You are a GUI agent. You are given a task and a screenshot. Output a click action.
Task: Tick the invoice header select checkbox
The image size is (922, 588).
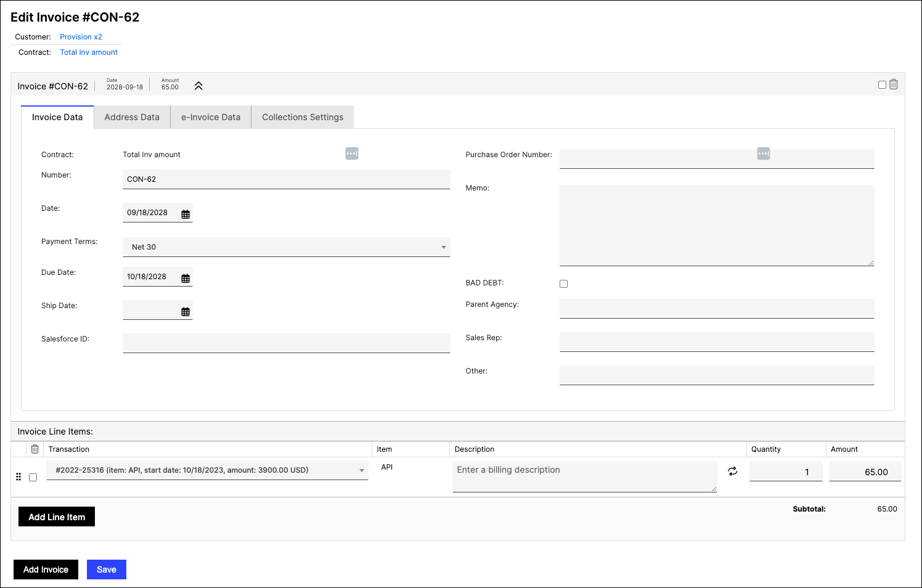pos(882,85)
